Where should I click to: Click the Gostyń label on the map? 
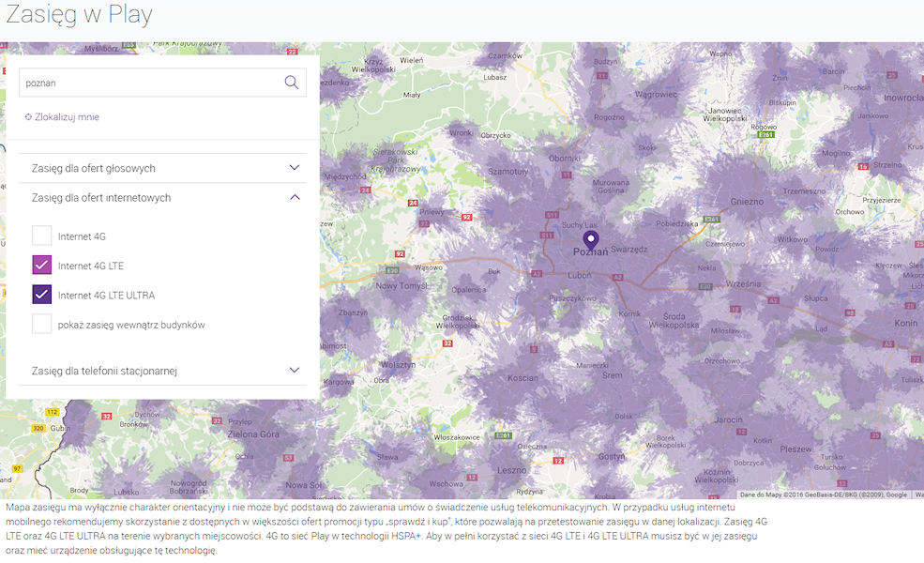[x=611, y=457]
